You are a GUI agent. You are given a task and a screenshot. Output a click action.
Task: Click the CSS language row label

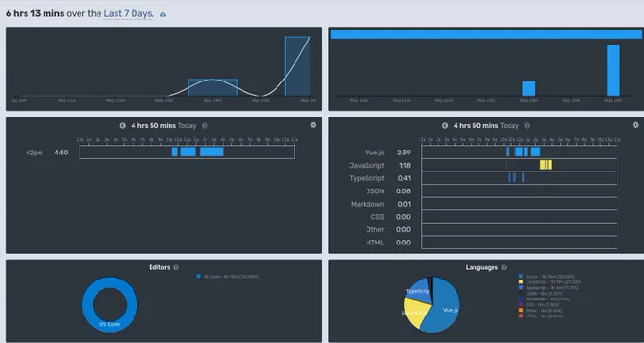click(377, 217)
